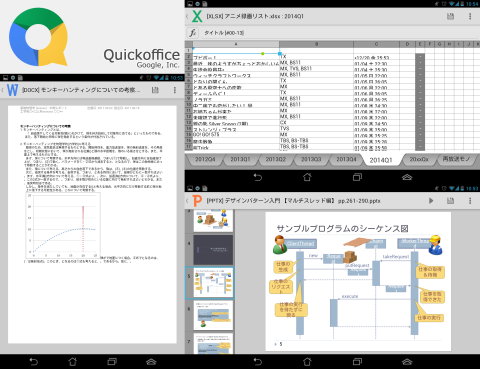Open slide 4 dark thumbnail
This screenshot has width=480, height=369.
[213, 250]
